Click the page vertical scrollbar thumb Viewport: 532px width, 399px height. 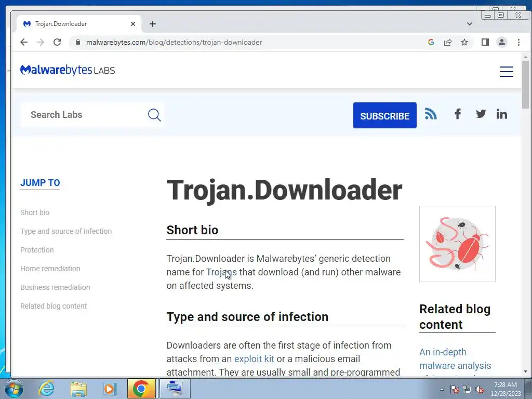click(525, 85)
